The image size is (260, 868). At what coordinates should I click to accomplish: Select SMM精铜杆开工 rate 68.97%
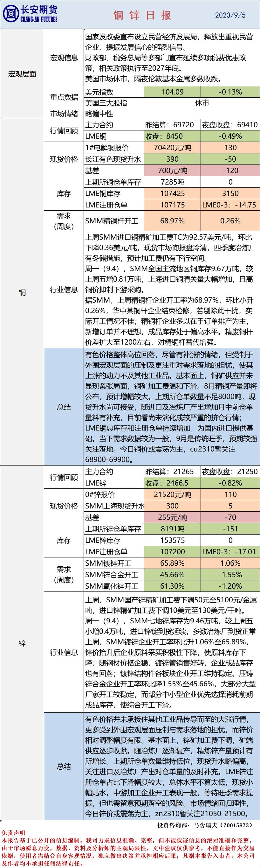[x=173, y=221]
